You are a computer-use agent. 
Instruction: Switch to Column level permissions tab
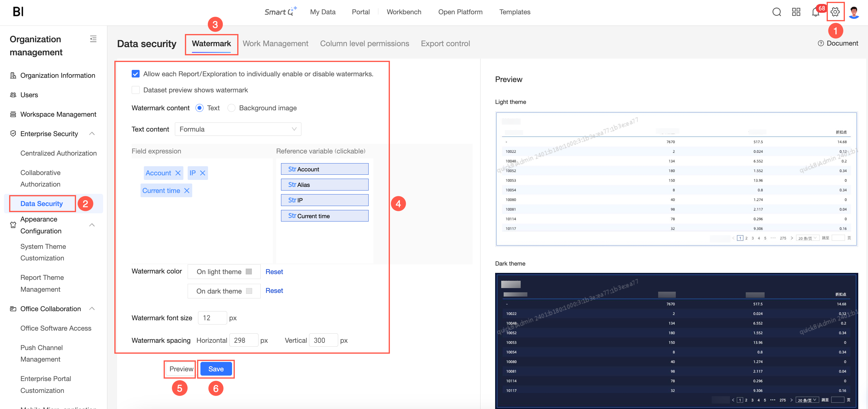coord(364,44)
